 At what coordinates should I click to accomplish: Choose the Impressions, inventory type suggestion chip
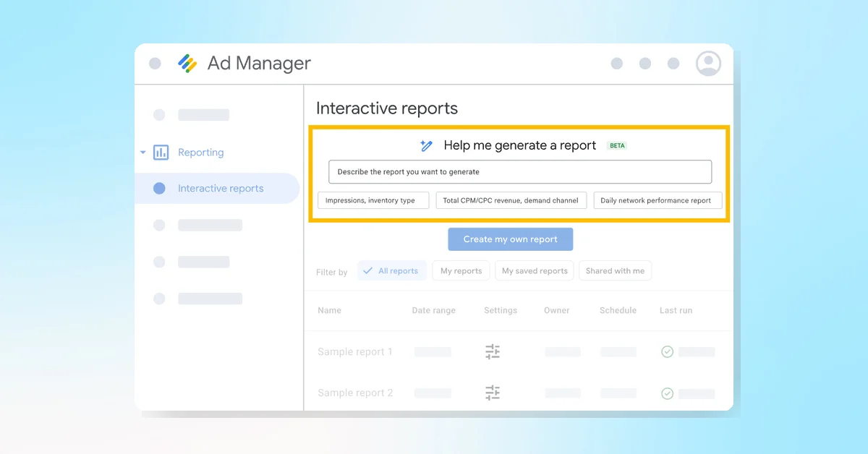click(x=373, y=200)
